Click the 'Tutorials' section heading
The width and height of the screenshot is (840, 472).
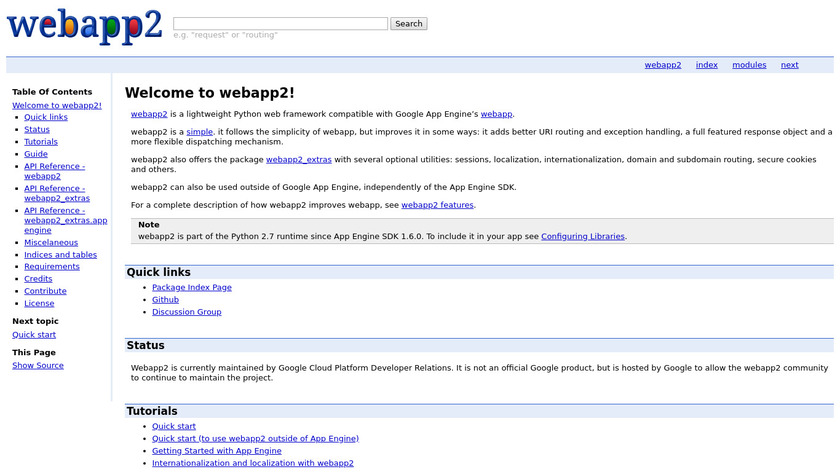152,411
